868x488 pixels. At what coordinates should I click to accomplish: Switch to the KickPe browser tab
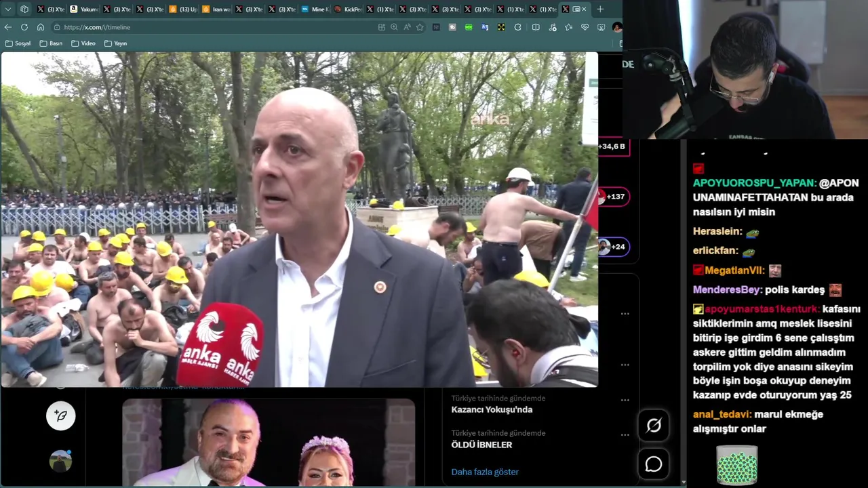pos(348,9)
